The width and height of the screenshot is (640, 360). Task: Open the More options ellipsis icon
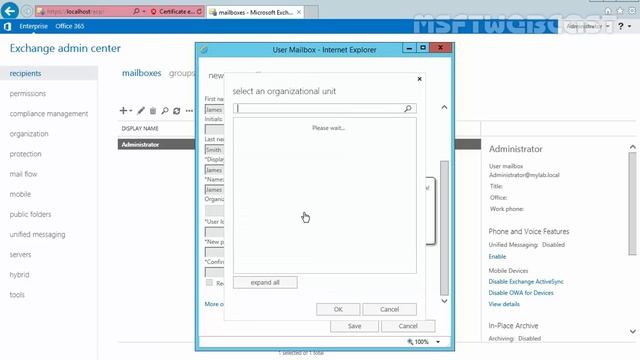point(189,111)
